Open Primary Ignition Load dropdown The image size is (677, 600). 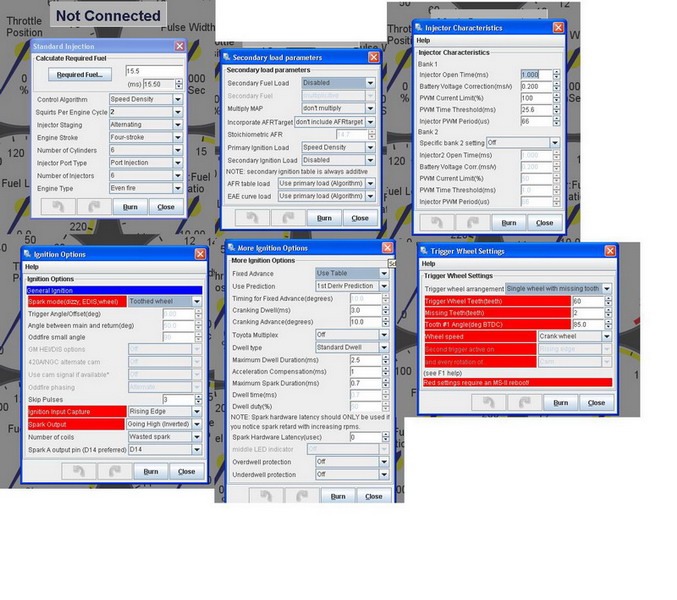370,147
